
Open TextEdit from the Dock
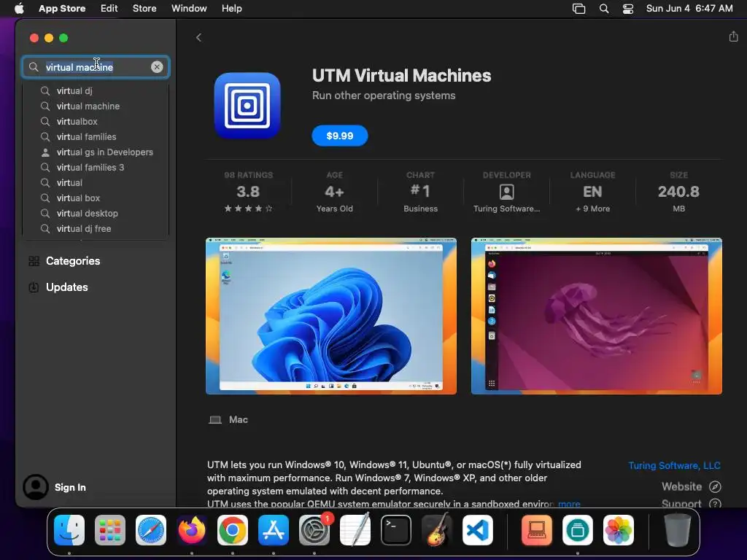[x=355, y=529]
